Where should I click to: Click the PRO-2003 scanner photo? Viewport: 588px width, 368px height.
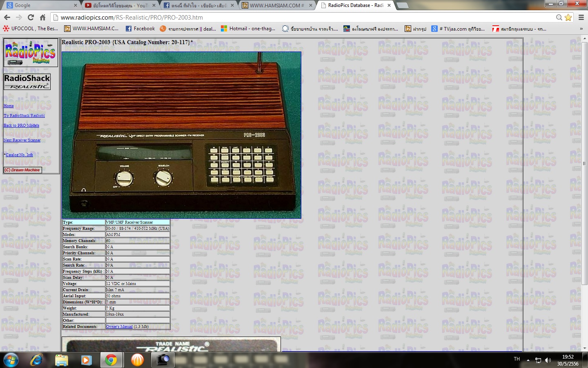[x=181, y=135]
